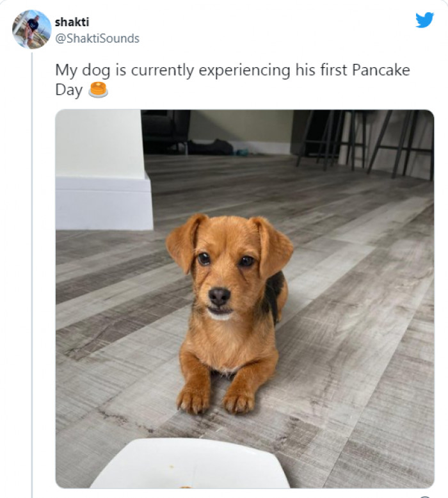The height and width of the screenshot is (498, 448).
Task: Select the word "dog" in the tweet
Action: (x=93, y=70)
